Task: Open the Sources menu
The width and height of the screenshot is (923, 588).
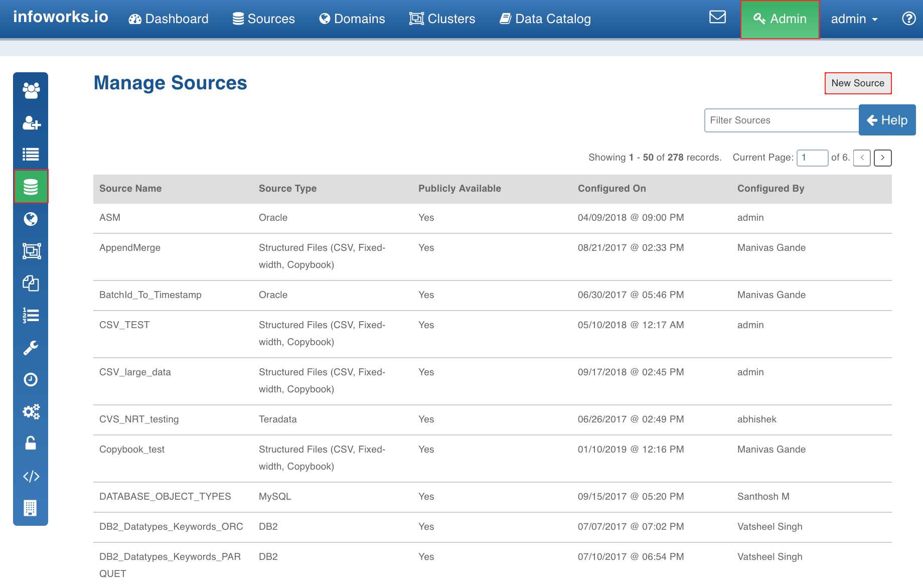Action: [264, 19]
